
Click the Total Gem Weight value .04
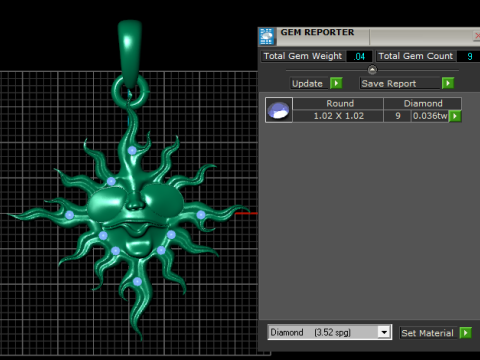click(x=359, y=56)
